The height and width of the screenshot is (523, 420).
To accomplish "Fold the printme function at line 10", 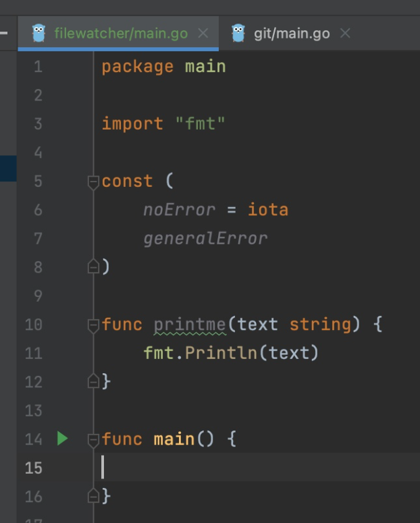I will 94,325.
